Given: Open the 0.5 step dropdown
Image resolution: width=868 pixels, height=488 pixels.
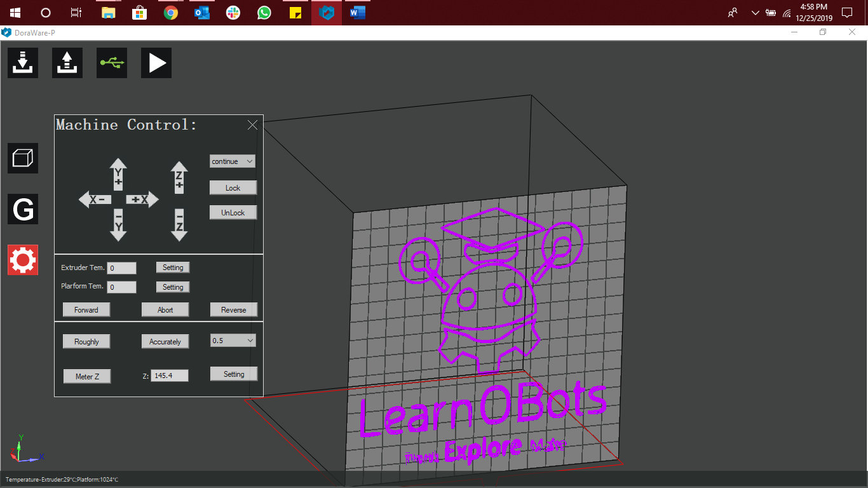Looking at the screenshot, I should pos(233,341).
